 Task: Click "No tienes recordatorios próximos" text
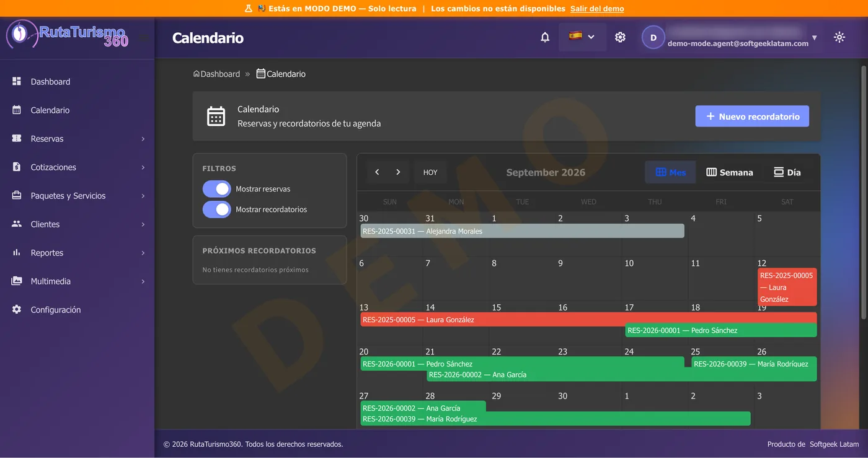point(255,270)
